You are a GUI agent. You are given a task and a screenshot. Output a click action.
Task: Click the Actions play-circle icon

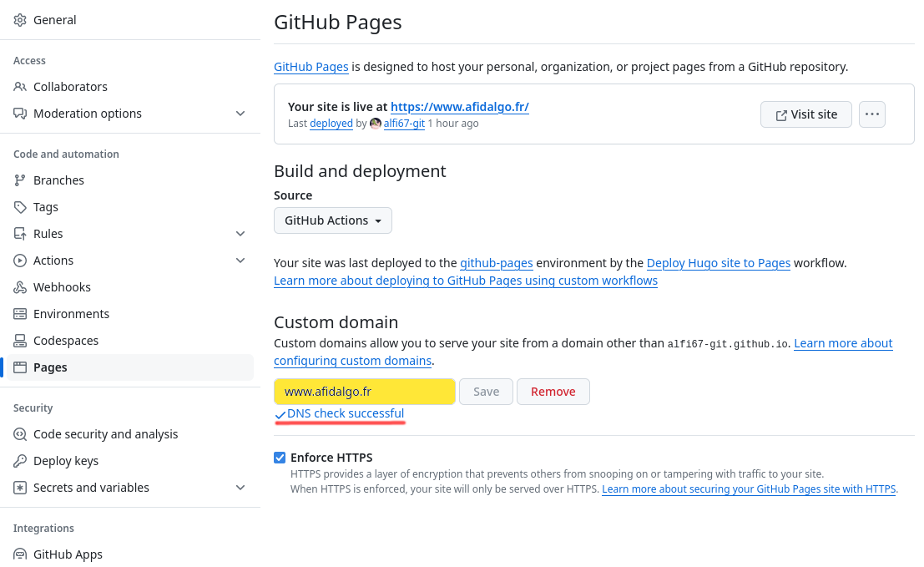point(20,261)
